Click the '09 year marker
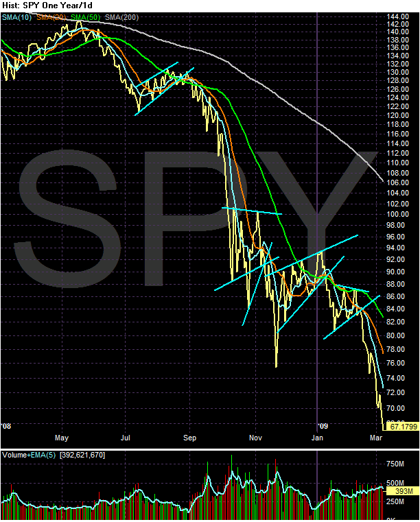Image resolution: width=420 pixels, height=522 pixels. pyautogui.click(x=323, y=426)
